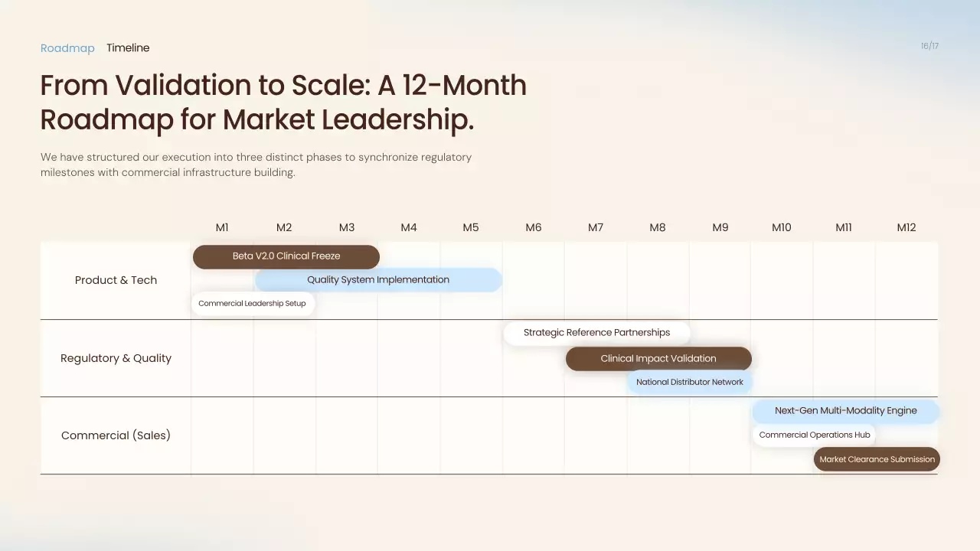Select the M6 month column header
980x551 pixels.
click(534, 227)
